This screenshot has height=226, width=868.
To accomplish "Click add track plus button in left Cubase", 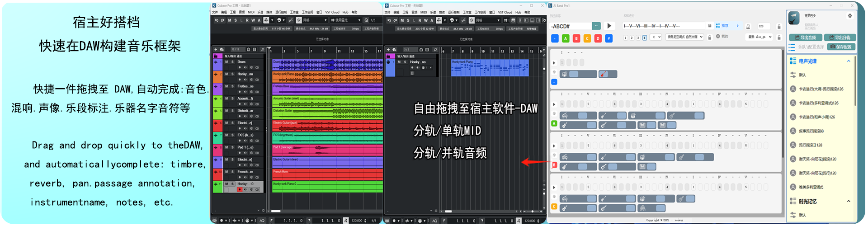I will tap(216, 49).
